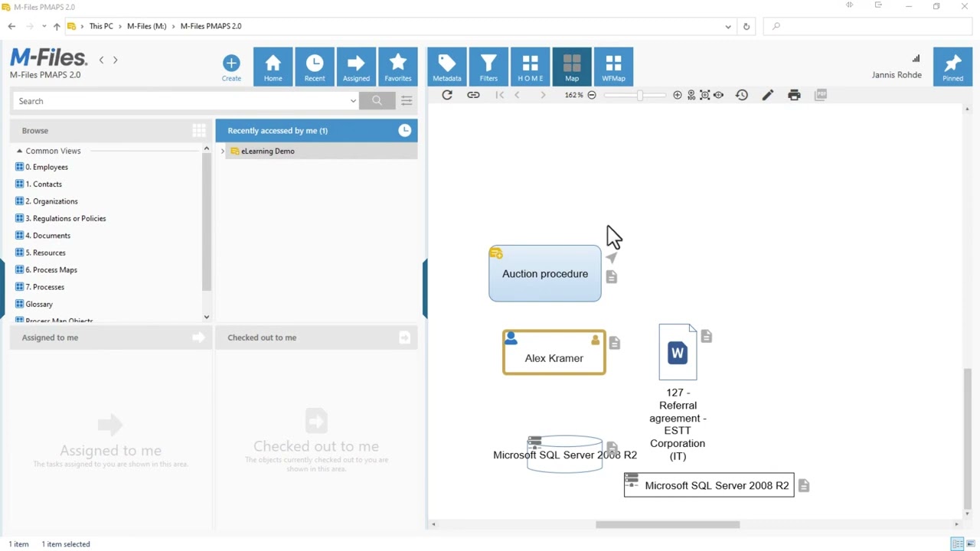Image resolution: width=980 pixels, height=551 pixels.
Task: Click the Explorer up-folder arrow
Action: (x=56, y=26)
